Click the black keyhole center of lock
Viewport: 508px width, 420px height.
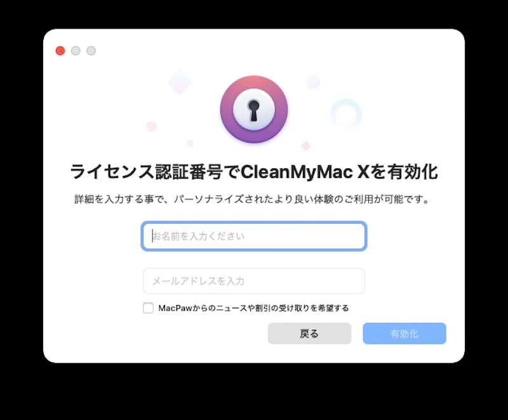click(253, 111)
